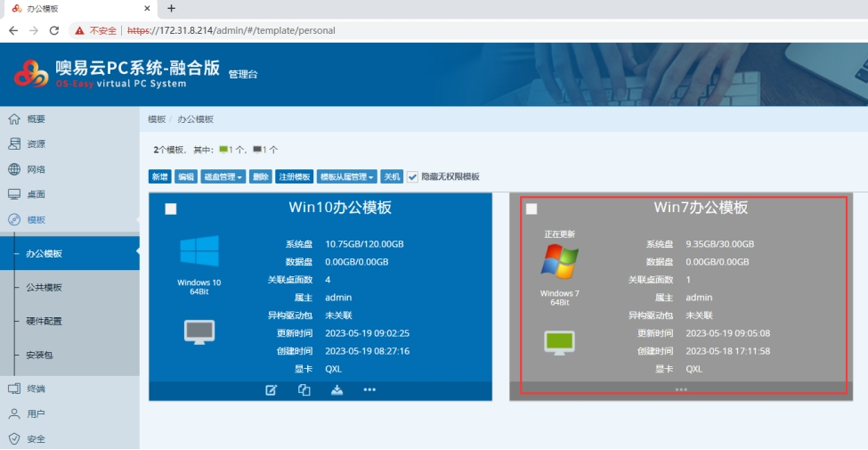Click the 新增 button
Image resolution: width=868 pixels, height=450 pixels.
[159, 176]
